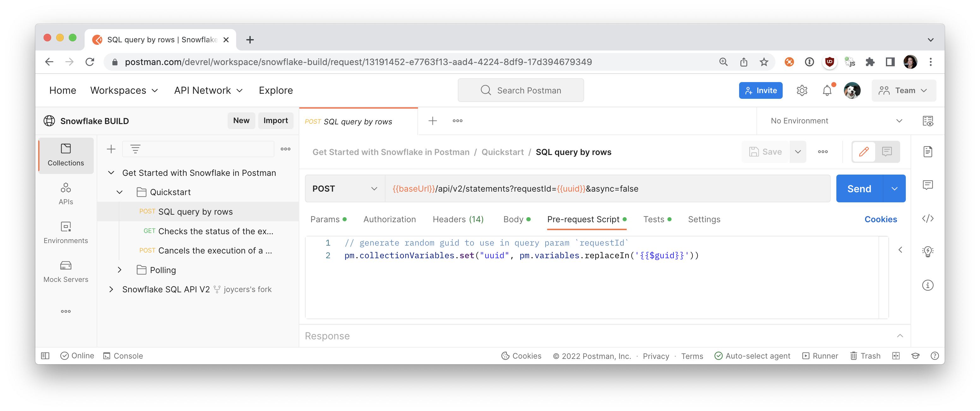Open the settings gear icon

click(802, 91)
